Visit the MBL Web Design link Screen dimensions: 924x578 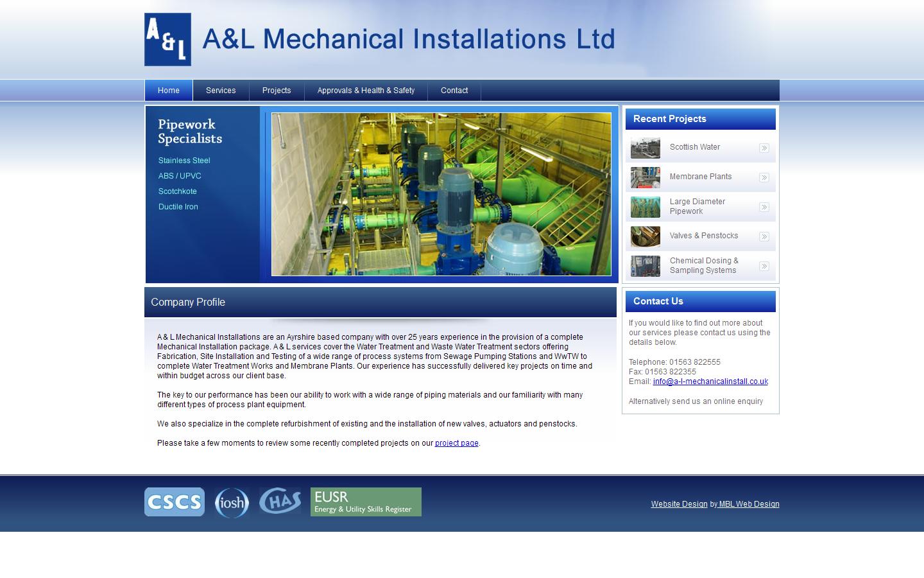pos(748,504)
